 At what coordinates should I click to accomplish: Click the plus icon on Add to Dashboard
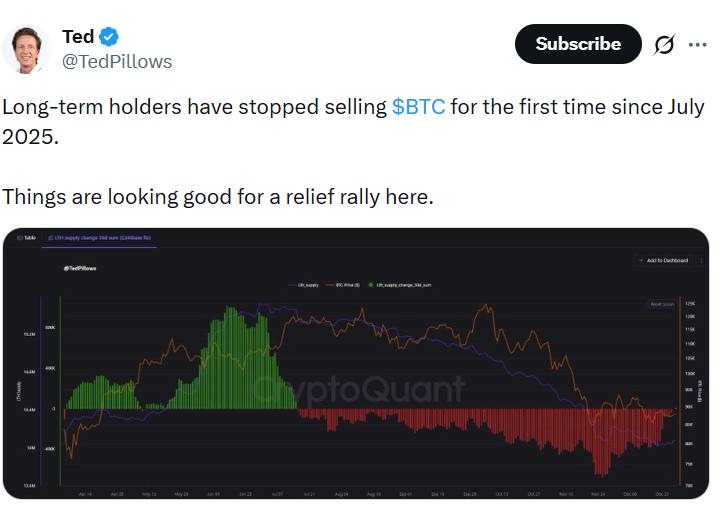point(641,260)
